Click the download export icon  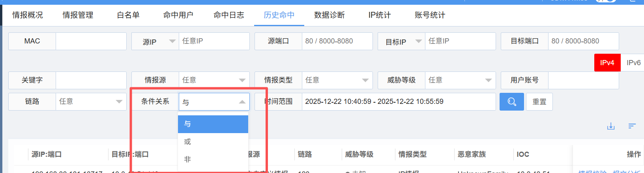click(611, 126)
